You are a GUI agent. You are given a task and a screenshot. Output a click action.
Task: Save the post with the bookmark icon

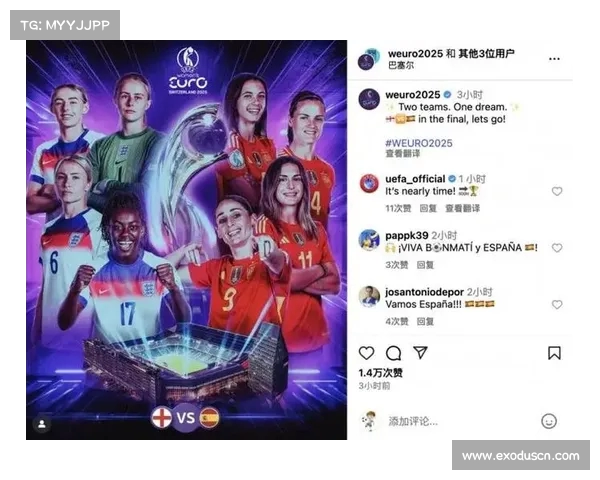(x=554, y=353)
